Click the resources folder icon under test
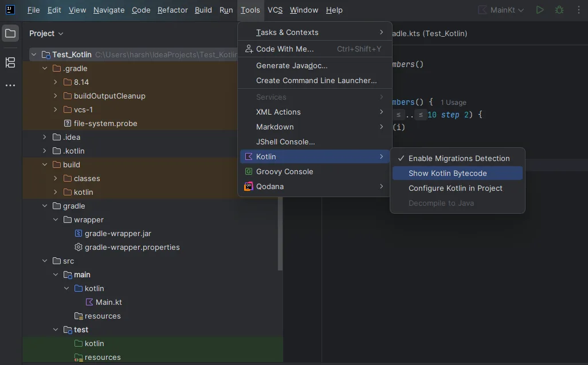Image resolution: width=588 pixels, height=365 pixels. click(79, 358)
